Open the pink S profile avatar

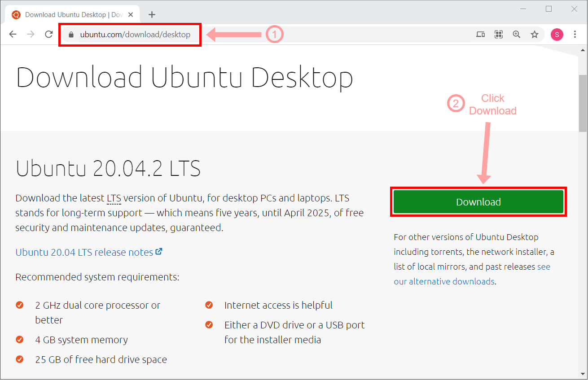(x=557, y=34)
